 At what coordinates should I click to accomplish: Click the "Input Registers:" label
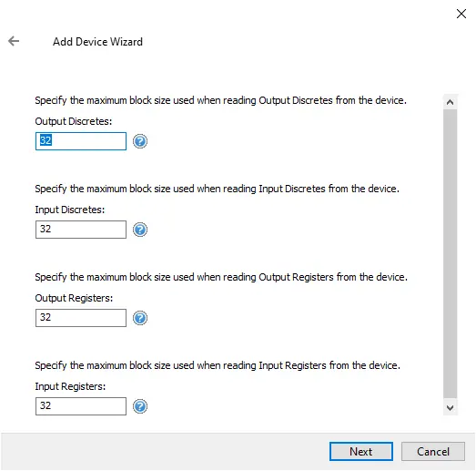tap(70, 386)
